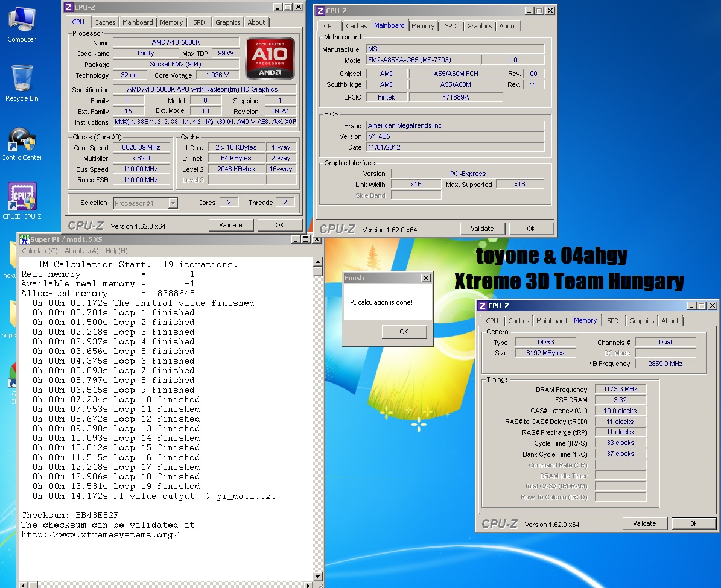
Task: Click the CAS# Latency 10.0 clocks value
Action: 621,411
